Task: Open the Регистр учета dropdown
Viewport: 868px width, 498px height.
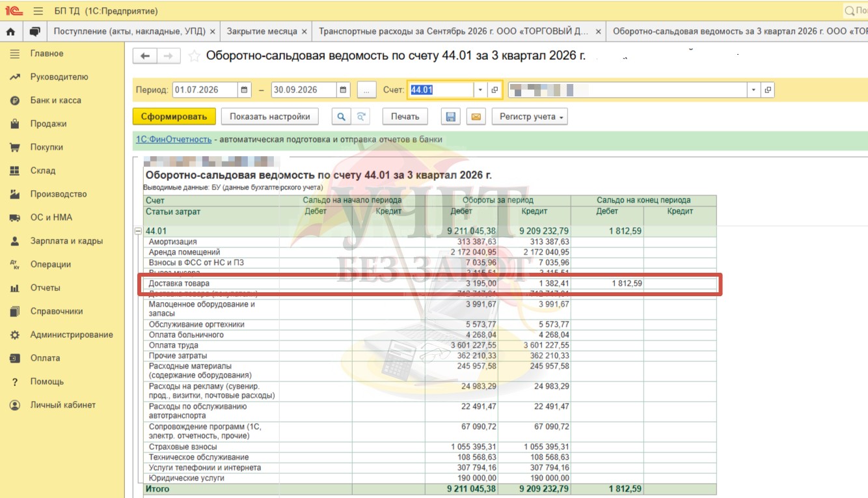Action: coord(530,117)
